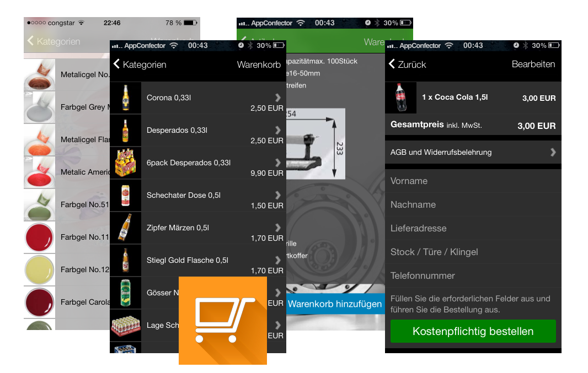Open the Desperados 0,33l row chevron
This screenshot has height=373, width=588.
278,130
